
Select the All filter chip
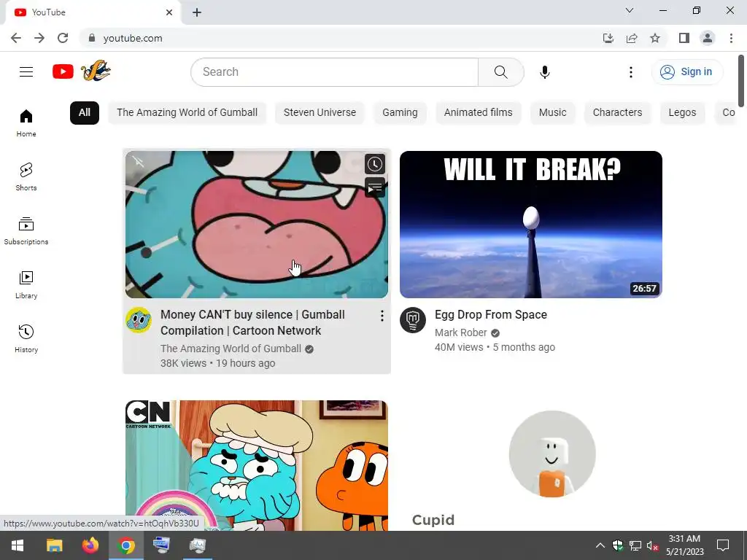point(85,113)
